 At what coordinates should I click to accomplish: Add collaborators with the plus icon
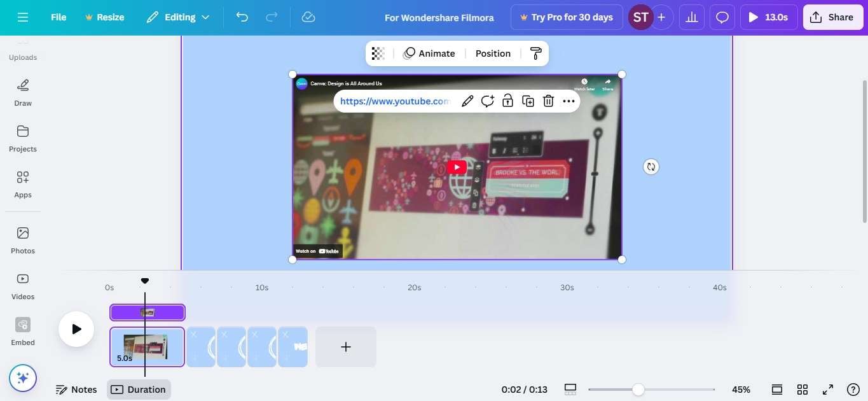[x=661, y=17]
